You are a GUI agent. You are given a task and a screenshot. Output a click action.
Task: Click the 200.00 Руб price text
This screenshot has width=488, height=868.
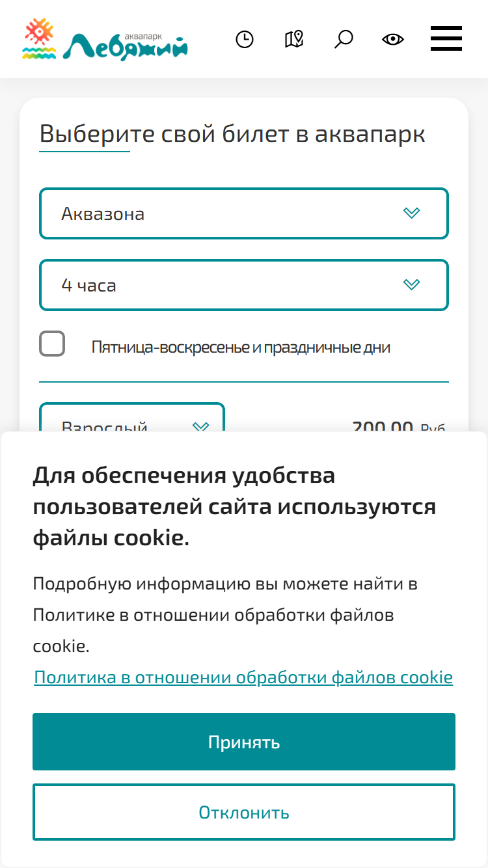coord(399,427)
